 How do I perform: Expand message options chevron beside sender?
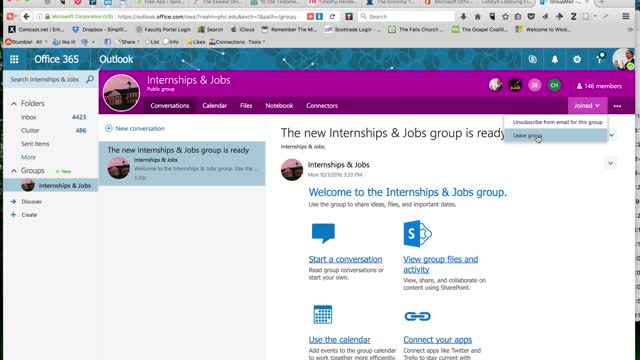[611, 163]
